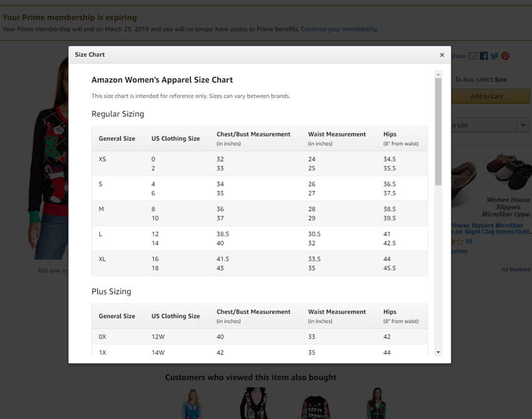
Task: Click the Share link text
Action: coord(458,56)
